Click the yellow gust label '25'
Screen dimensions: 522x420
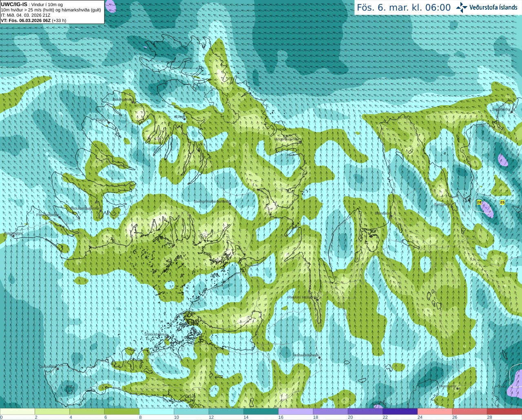coord(502,202)
